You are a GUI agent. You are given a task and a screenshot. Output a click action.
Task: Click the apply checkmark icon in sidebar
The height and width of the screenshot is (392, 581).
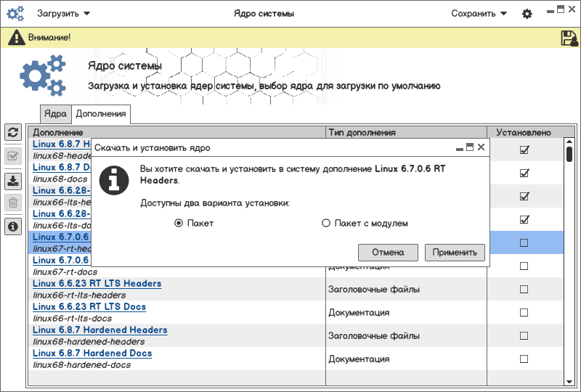pyautogui.click(x=13, y=155)
